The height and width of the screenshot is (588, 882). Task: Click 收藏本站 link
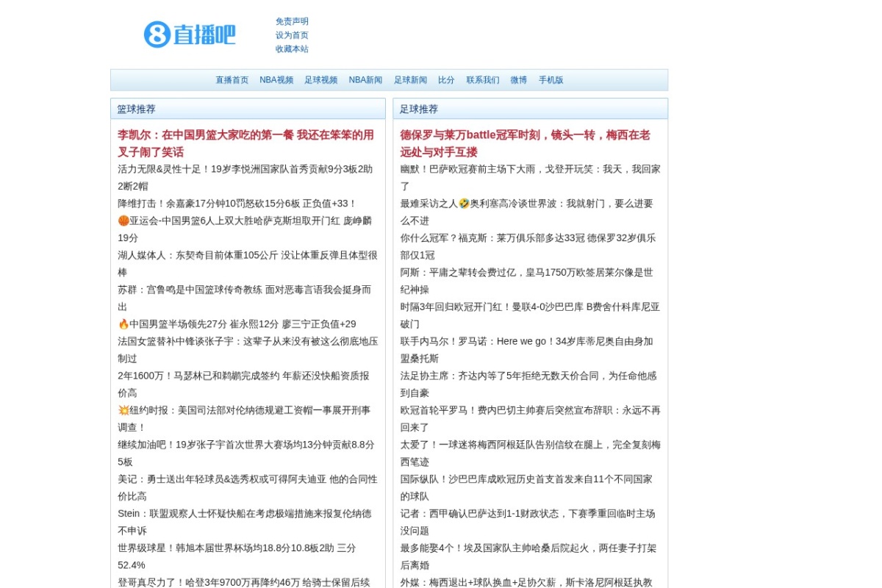[292, 49]
